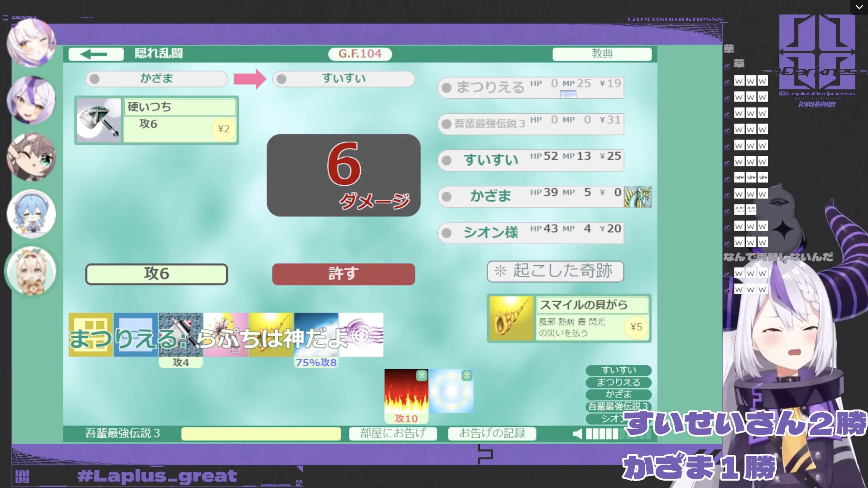Select the golden shell card in hand
The width and height of the screenshot is (868, 488).
(x=271, y=335)
